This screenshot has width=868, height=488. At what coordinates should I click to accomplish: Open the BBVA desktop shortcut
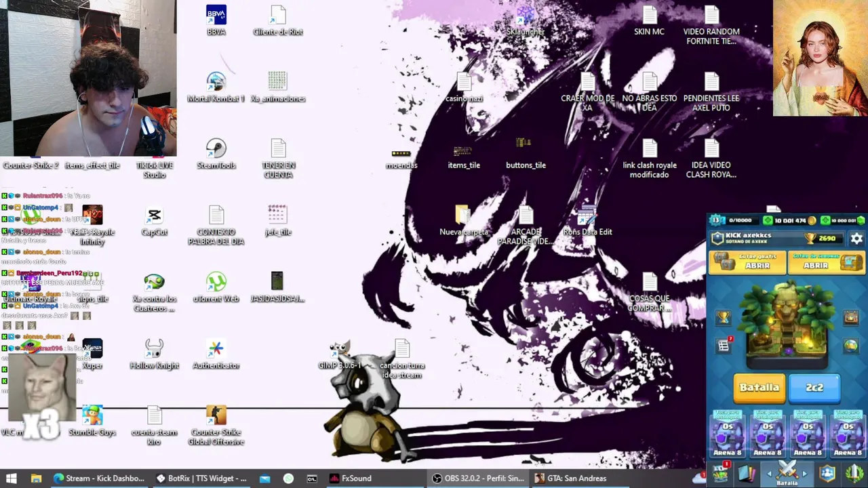click(x=216, y=20)
